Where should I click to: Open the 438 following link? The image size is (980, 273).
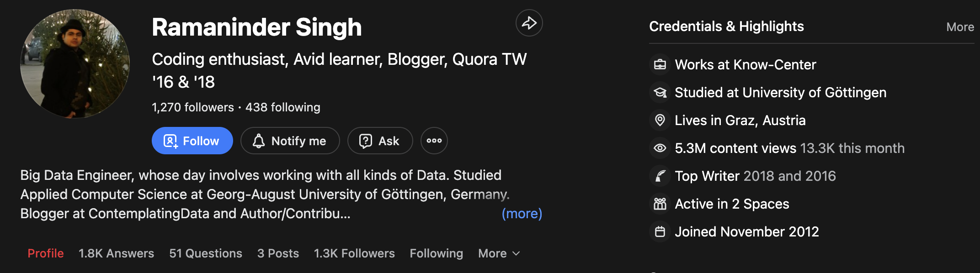coord(282,107)
